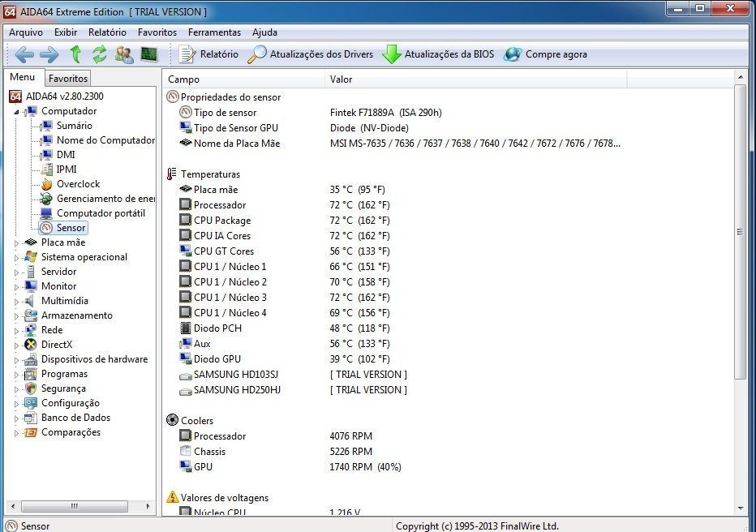The height and width of the screenshot is (532, 756).
Task: Open the Ajuda menu
Action: pos(264,32)
